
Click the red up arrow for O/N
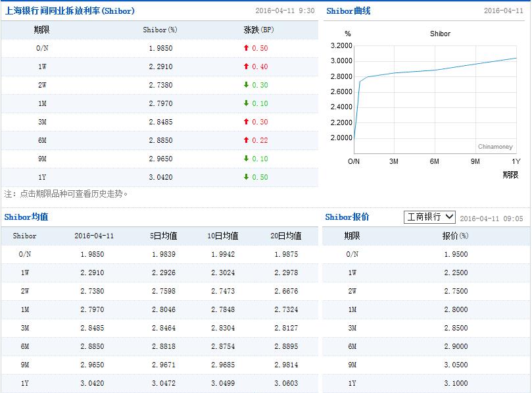246,48
